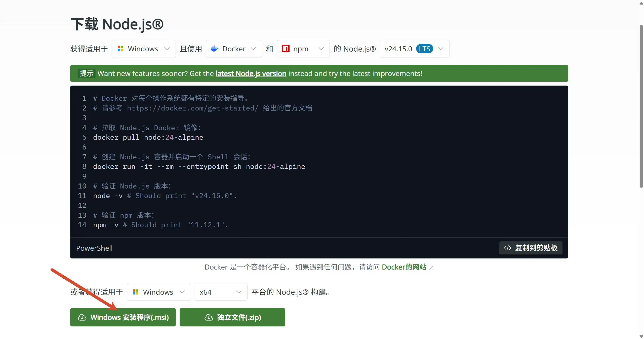Image resolution: width=644 pixels, height=339 pixels.
Task: Click the PowerShell label under code block
Action: pyautogui.click(x=94, y=248)
